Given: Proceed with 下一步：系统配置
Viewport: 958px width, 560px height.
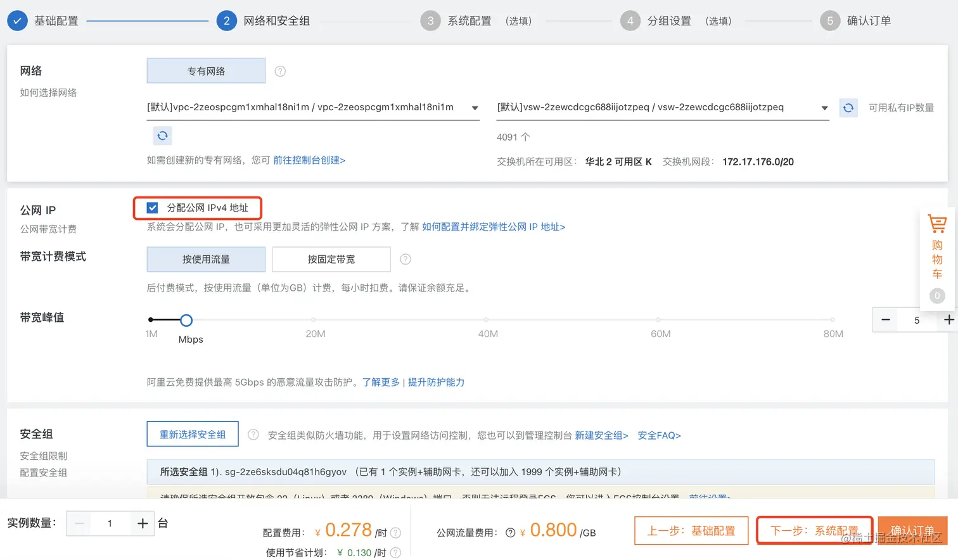Looking at the screenshot, I should (x=815, y=531).
